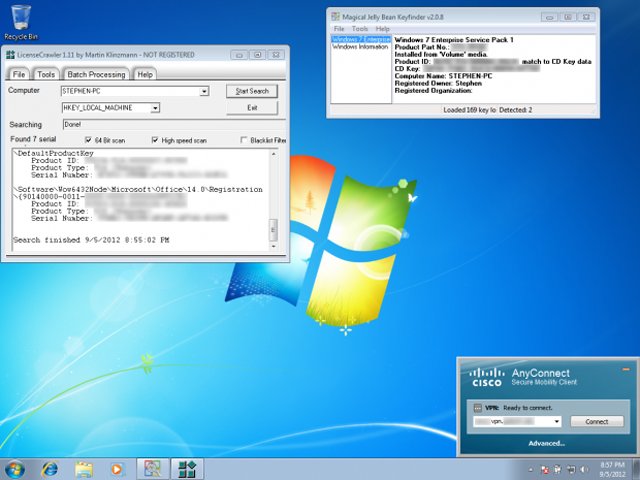Click 'Registered Owner: Stephen' line

coord(438,83)
